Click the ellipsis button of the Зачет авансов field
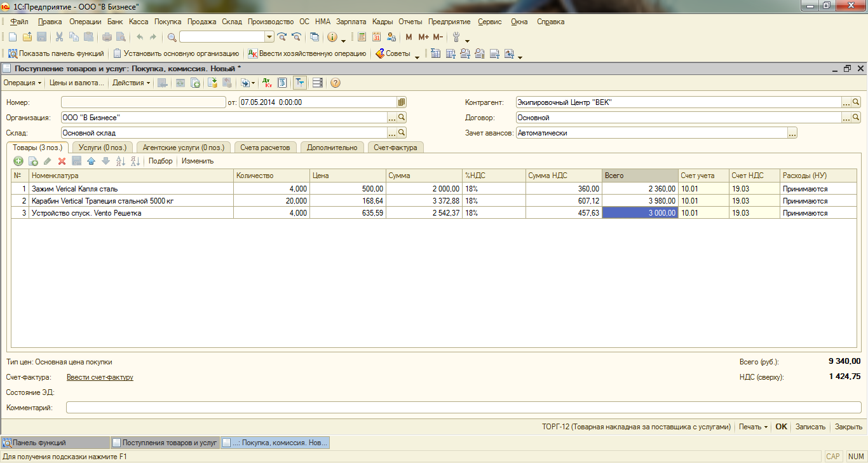 tap(792, 133)
